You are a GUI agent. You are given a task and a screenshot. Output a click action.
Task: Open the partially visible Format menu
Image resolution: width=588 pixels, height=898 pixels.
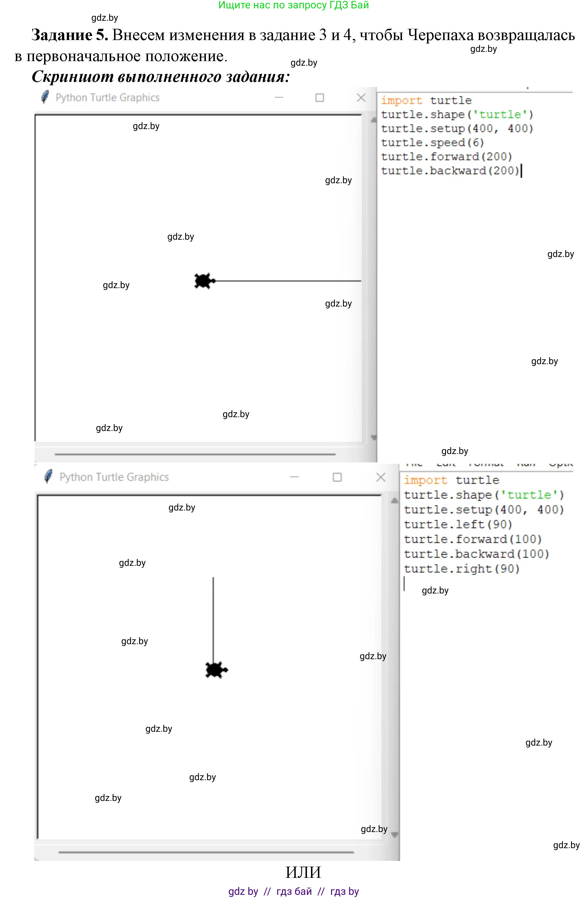pyautogui.click(x=485, y=464)
